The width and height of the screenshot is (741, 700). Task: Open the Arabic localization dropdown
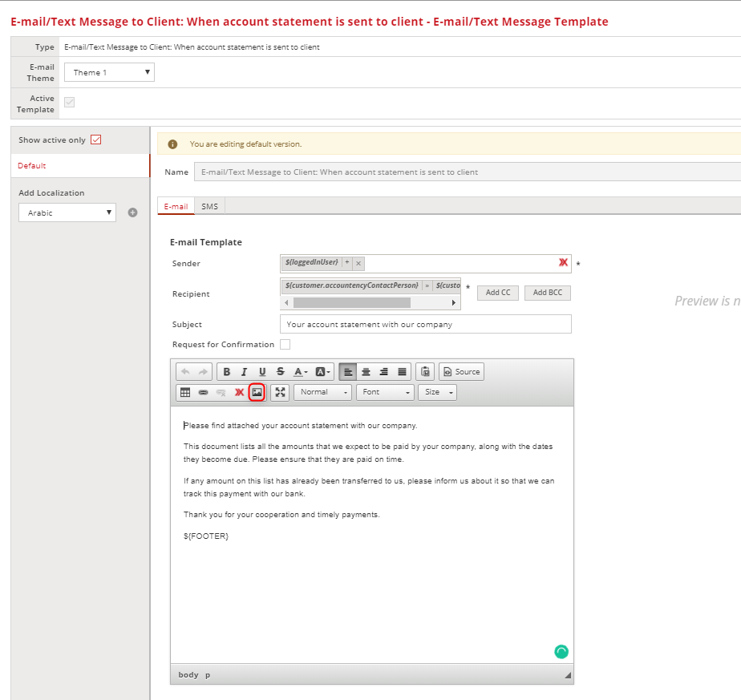pyautogui.click(x=67, y=212)
